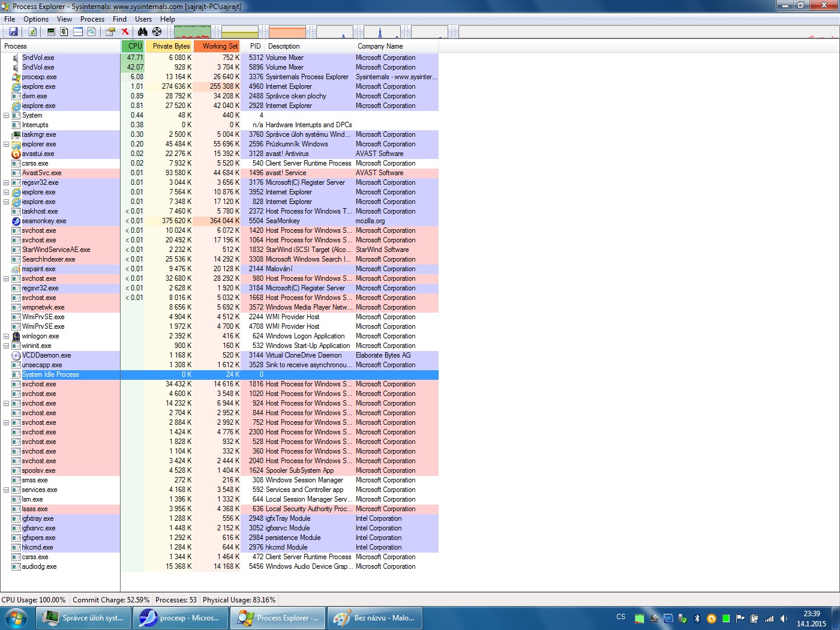840x630 pixels.
Task: Click the winlogon.exe process icon
Action: [16, 336]
